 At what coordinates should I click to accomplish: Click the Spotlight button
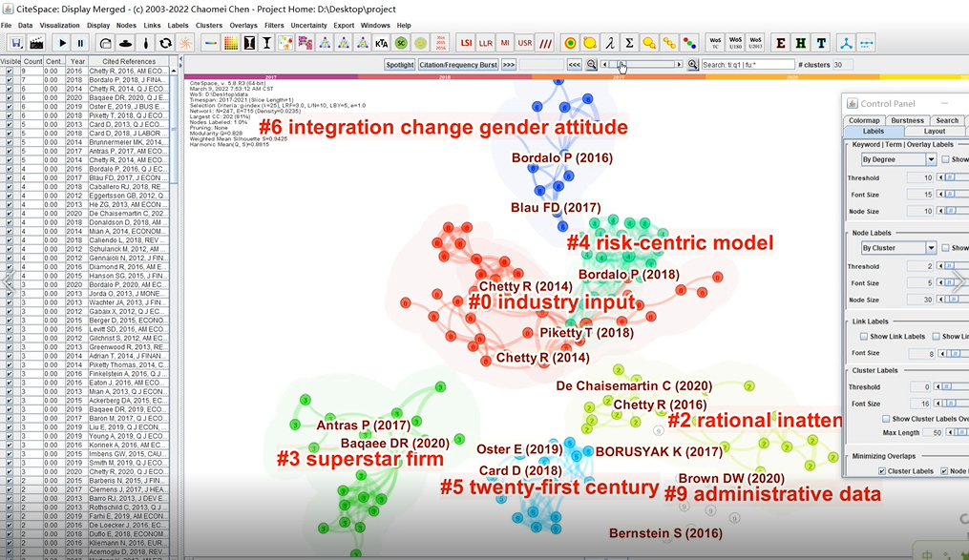[x=400, y=65]
